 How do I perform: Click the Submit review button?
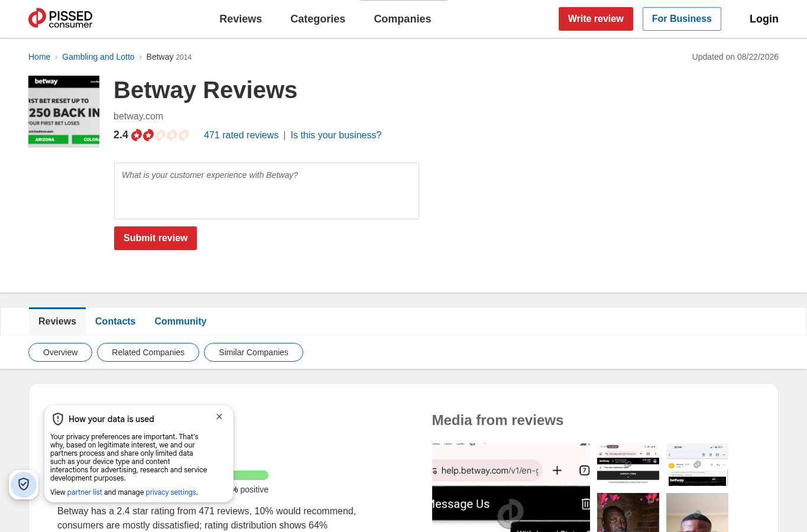(x=155, y=238)
